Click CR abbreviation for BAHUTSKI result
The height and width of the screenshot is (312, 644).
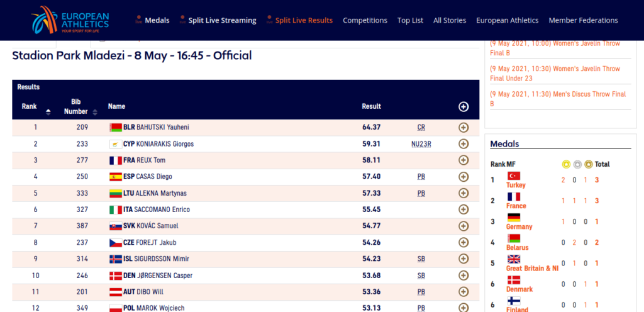pyautogui.click(x=421, y=128)
